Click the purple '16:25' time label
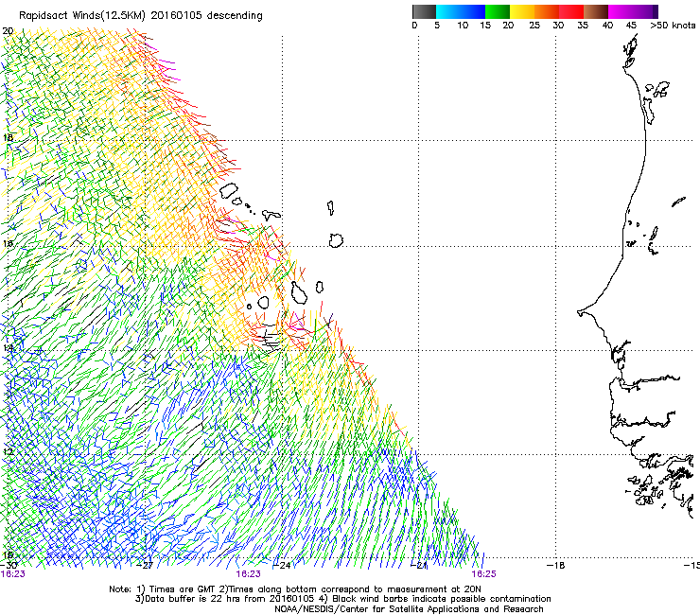Image resolution: width=700 pixels, height=615 pixels. pos(484,574)
